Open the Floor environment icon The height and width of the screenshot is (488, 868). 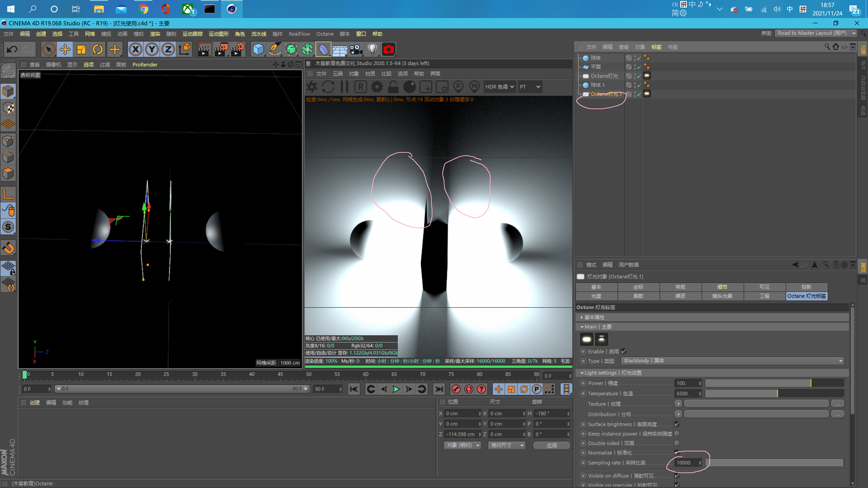pyautogui.click(x=340, y=49)
